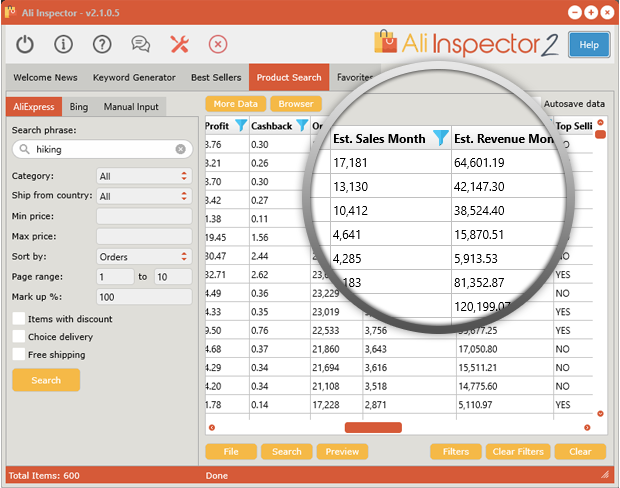The height and width of the screenshot is (488, 620).
Task: Click the Page range start field
Action: [115, 277]
